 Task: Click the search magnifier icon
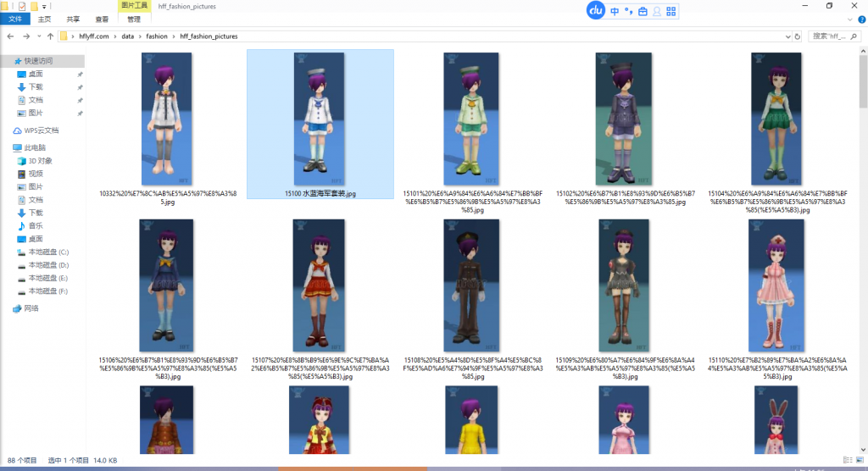coord(854,36)
